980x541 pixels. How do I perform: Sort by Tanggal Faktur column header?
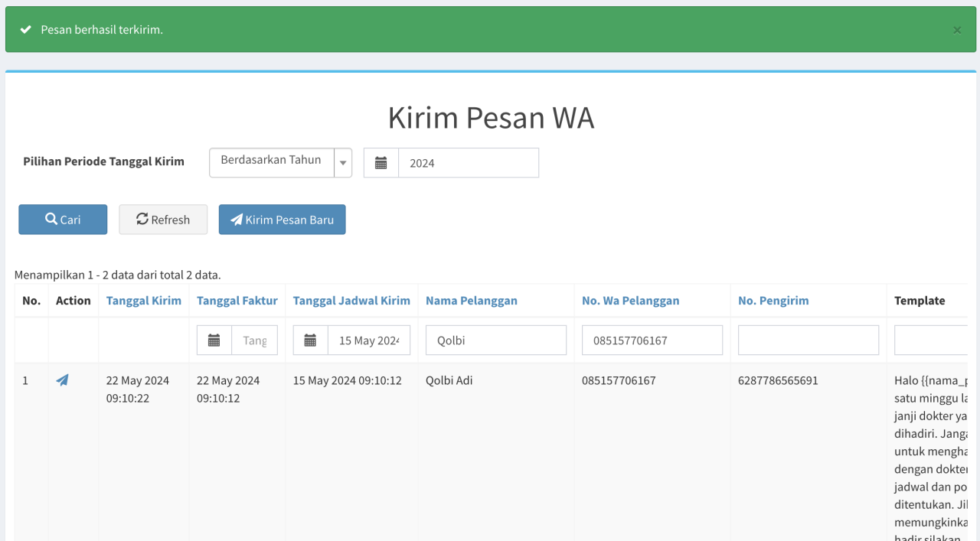point(237,301)
